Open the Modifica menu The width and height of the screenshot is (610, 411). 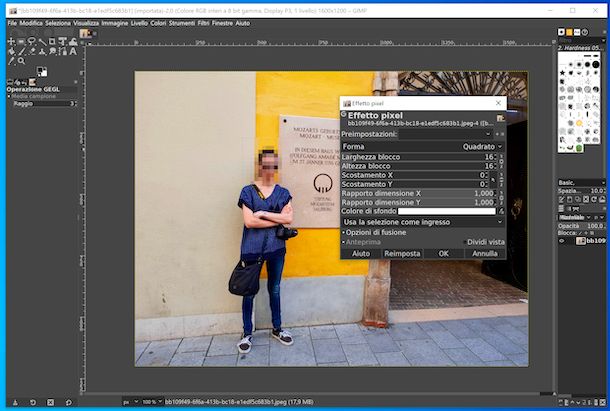[31, 23]
